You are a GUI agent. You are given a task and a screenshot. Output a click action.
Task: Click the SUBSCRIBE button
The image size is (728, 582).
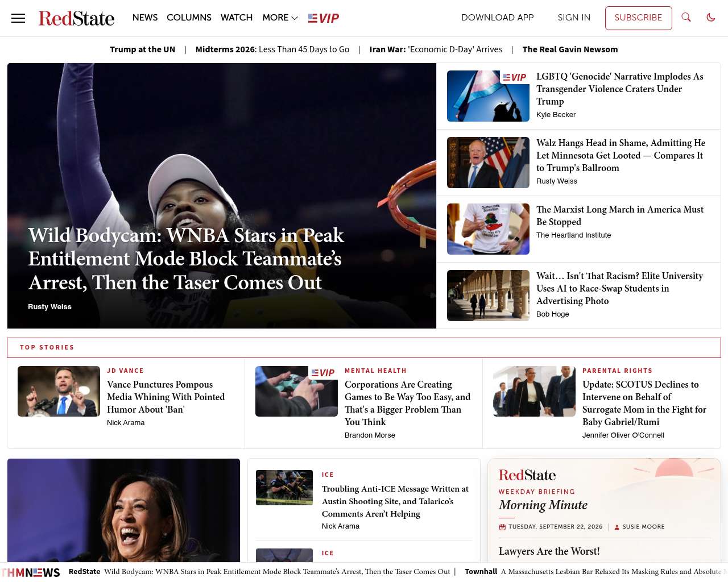[x=638, y=18]
